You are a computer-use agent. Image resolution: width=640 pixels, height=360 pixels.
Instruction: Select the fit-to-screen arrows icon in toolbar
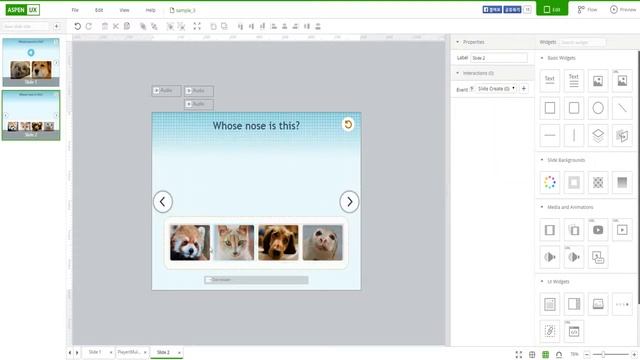pyautogui.click(x=197, y=27)
